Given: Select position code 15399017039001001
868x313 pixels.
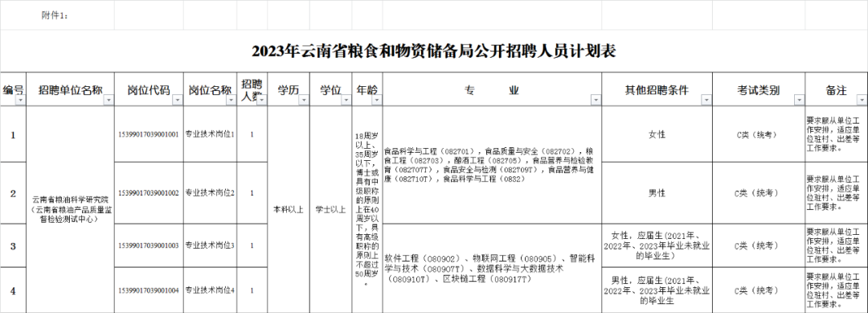Looking at the screenshot, I should (149, 134).
